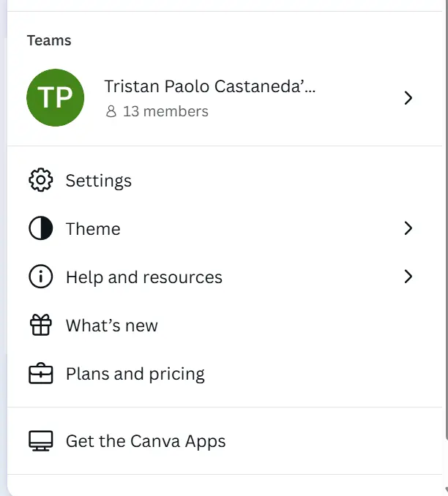
Task: Click the gift box icon
Action: 41,325
